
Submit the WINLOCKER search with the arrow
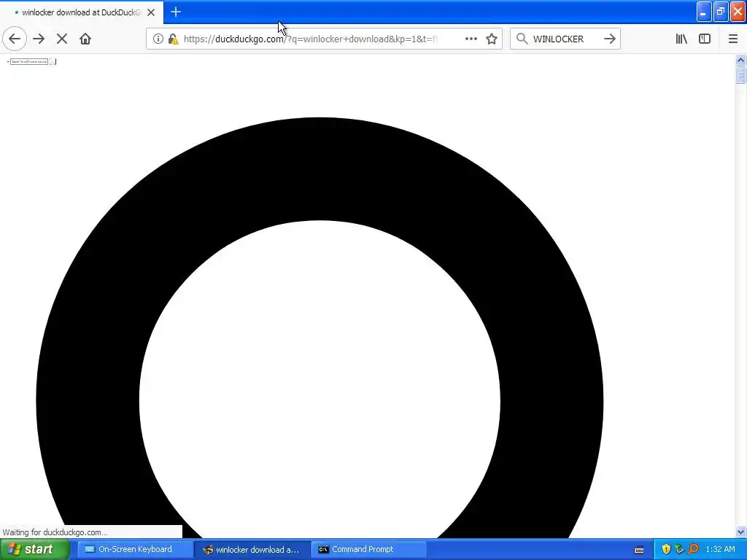[609, 39]
